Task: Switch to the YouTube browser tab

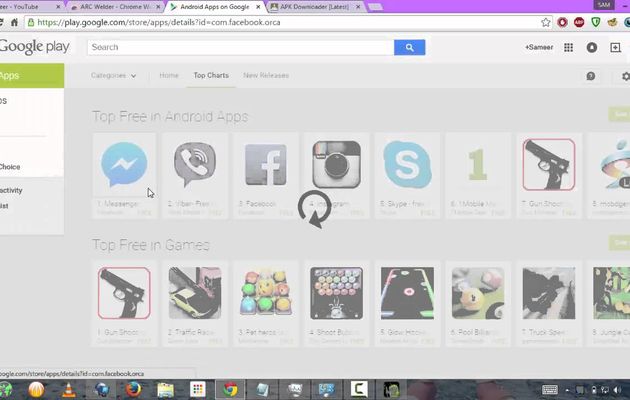Action: pyautogui.click(x=30, y=7)
